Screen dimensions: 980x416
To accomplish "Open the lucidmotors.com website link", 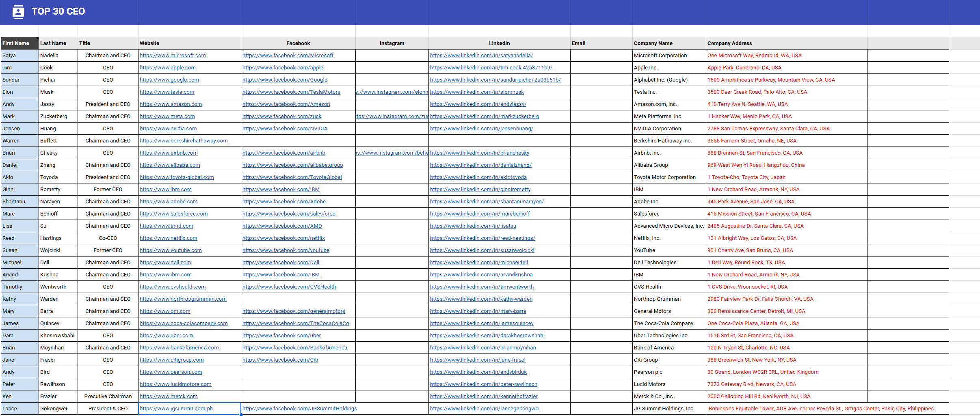I will (175, 384).
